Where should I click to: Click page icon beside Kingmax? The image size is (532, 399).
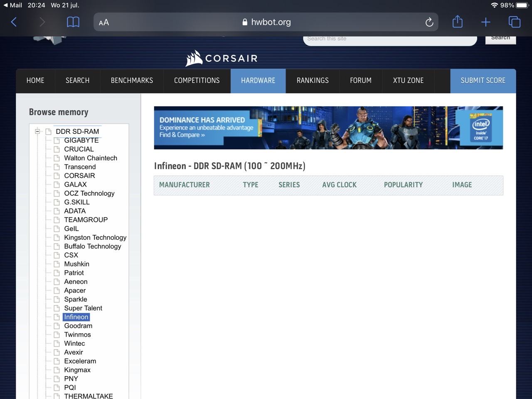coord(57,370)
